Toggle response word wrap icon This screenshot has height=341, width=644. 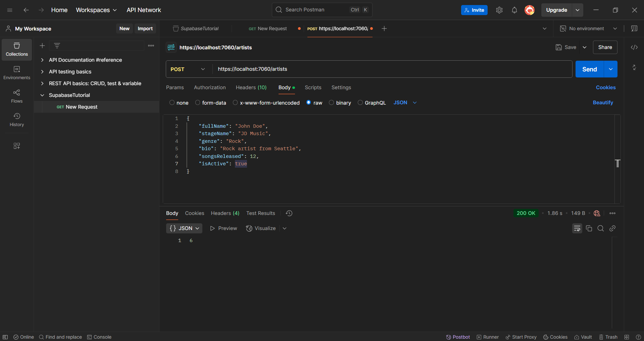point(577,228)
